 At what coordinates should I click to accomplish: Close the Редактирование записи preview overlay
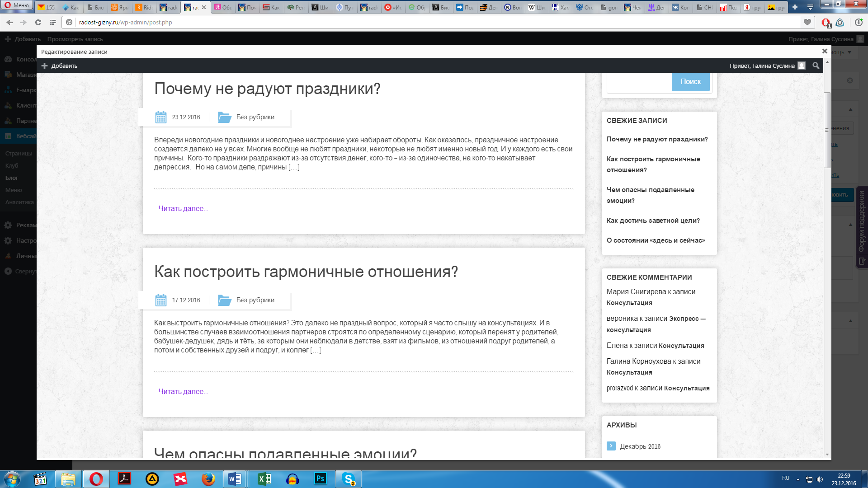825,51
